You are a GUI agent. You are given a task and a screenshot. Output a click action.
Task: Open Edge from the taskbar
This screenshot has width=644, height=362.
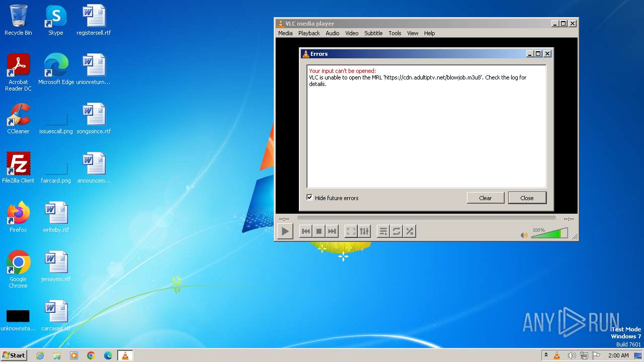coord(108,355)
